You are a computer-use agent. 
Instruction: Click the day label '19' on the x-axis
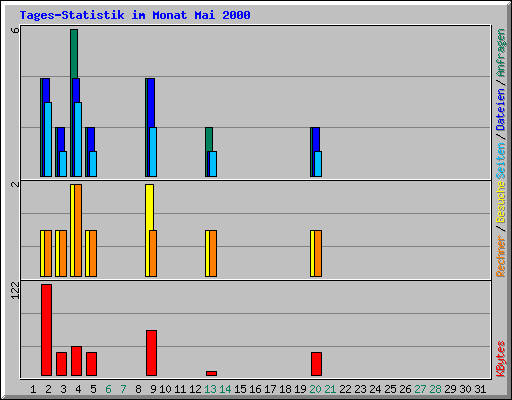coord(300,389)
